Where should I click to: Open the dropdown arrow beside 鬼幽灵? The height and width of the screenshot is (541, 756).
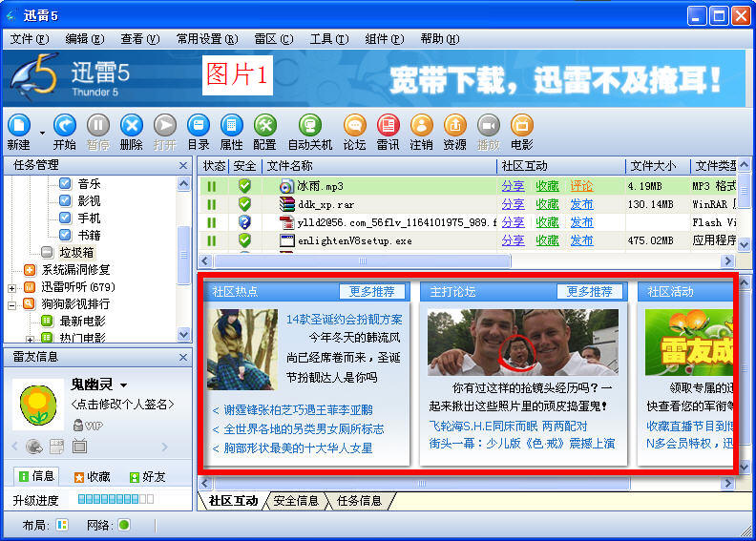pyautogui.click(x=123, y=385)
